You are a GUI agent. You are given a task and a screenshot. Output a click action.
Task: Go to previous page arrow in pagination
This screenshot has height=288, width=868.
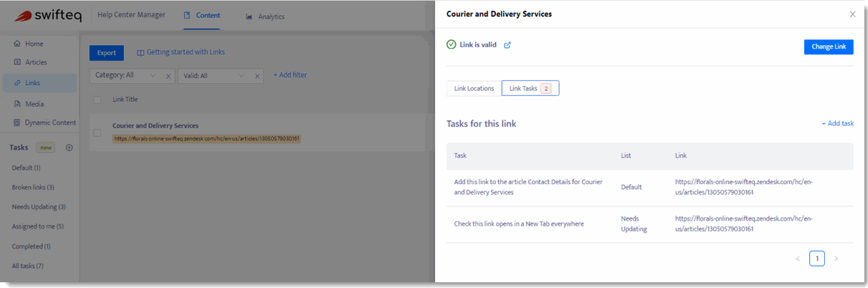(798, 259)
